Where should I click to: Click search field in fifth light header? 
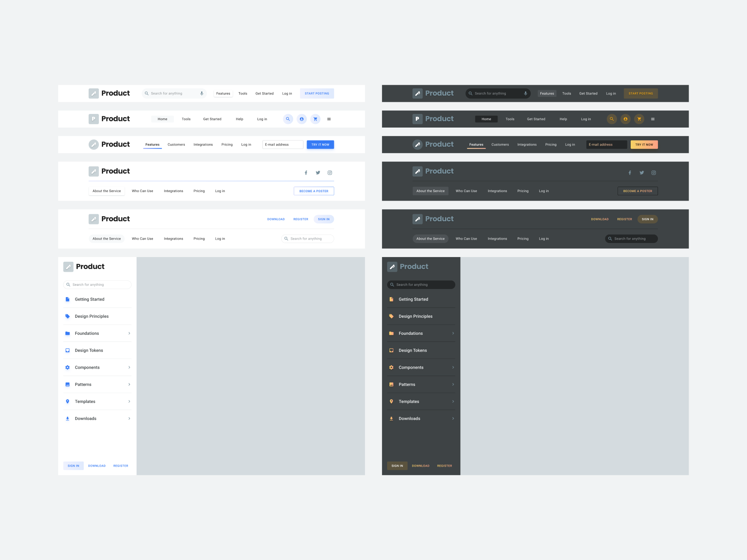coord(308,239)
